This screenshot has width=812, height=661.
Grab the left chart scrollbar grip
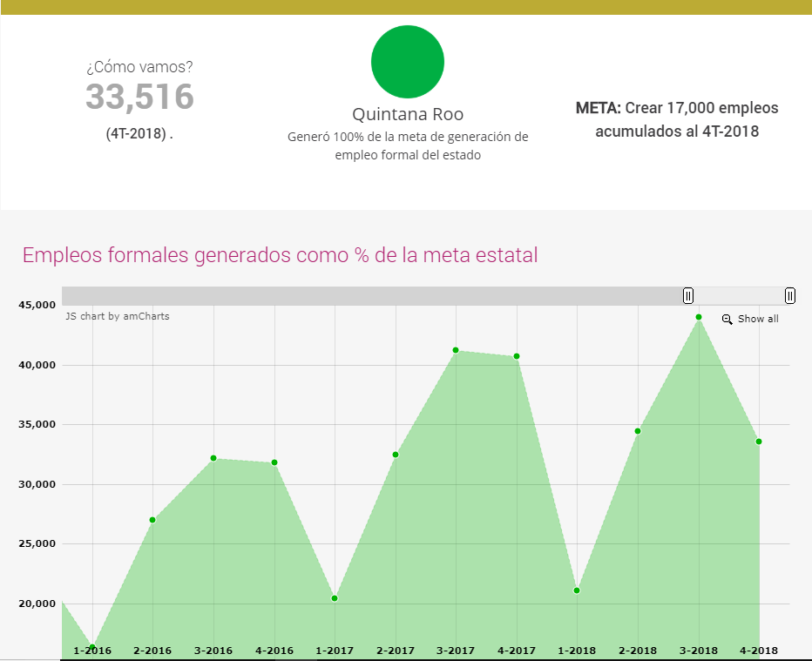[x=688, y=296]
